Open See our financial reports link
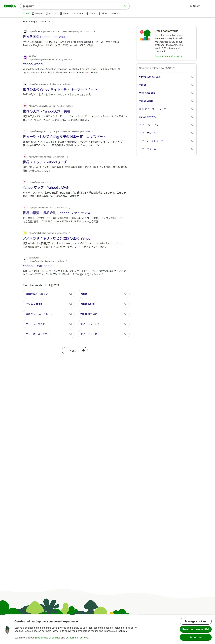 168,56
